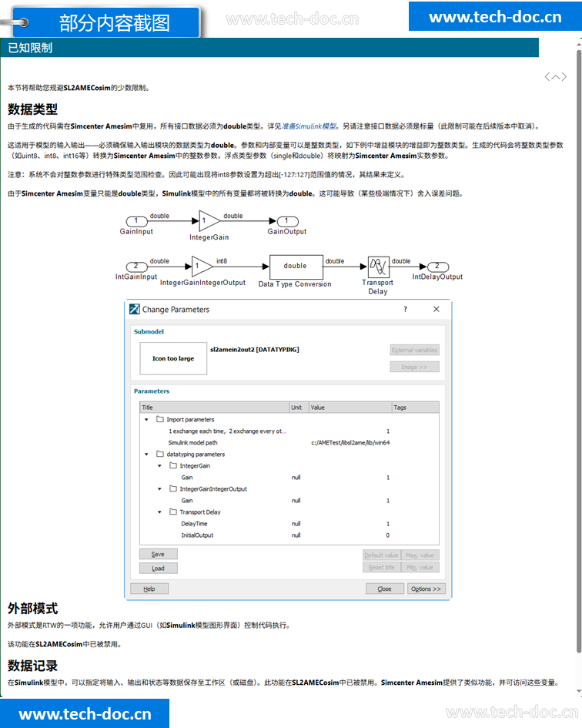
Task: Collapse the Import parameters group
Action: [x=147, y=419]
